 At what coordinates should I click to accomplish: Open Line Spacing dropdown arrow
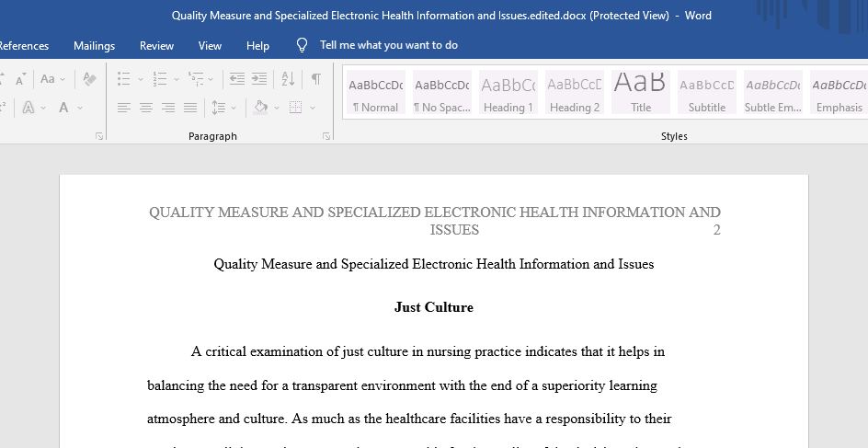coord(234,108)
